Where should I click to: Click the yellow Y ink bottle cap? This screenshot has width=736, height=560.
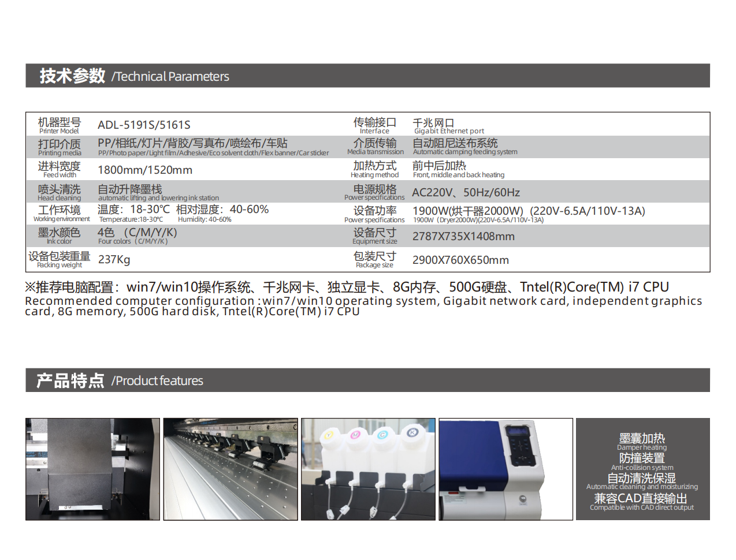click(x=329, y=435)
